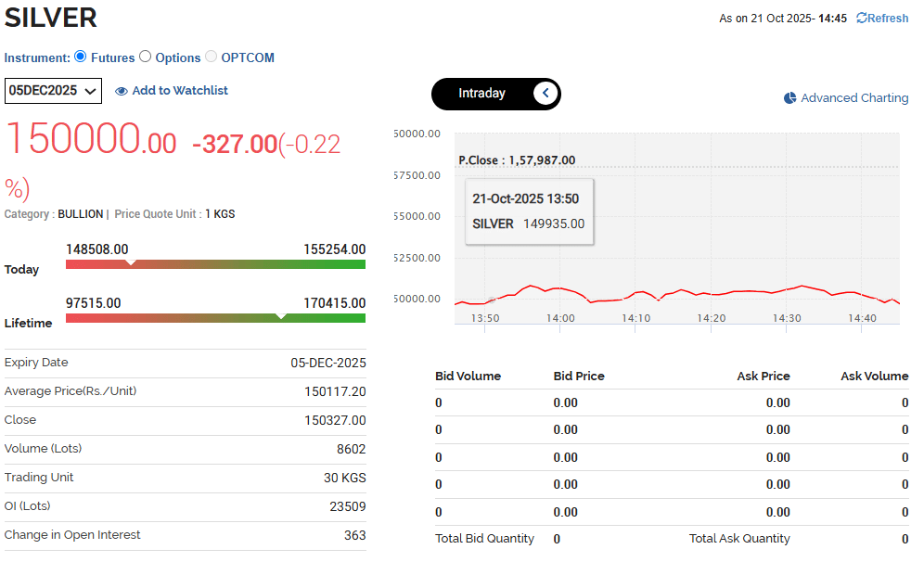Viewport: 924px width, 562px height.
Task: Click the Today price range bar marker
Action: pos(131,264)
